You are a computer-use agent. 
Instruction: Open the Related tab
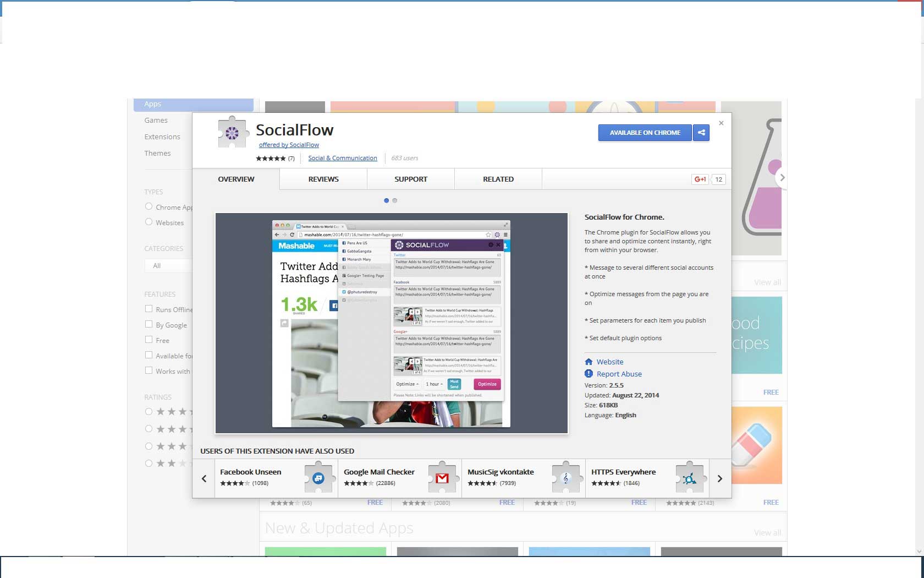[x=498, y=179]
